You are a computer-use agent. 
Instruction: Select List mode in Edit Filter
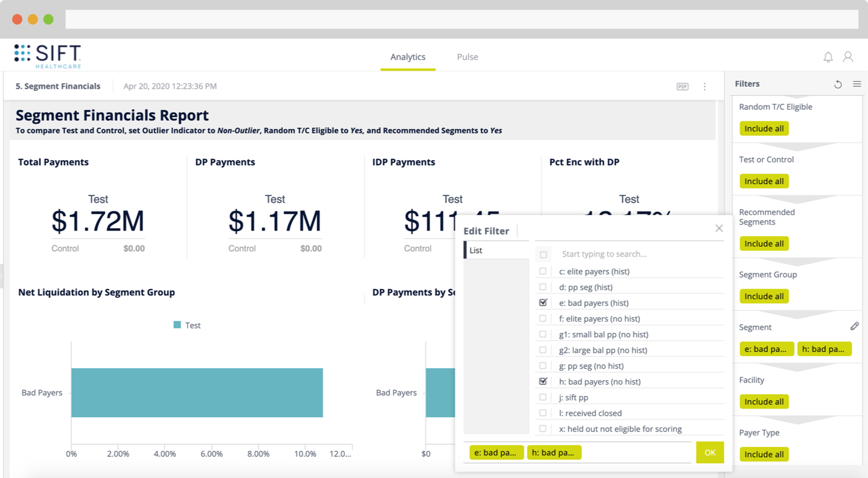tap(497, 250)
